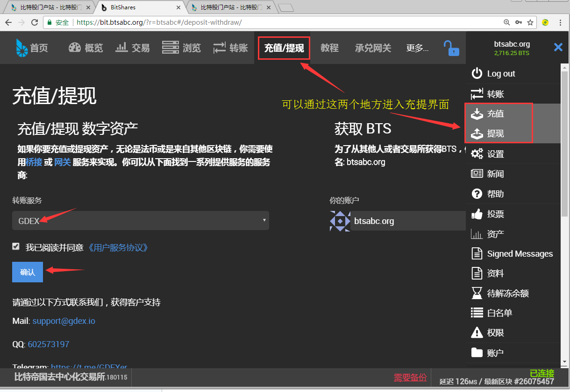This screenshot has height=392, width=570.
Task: Click btsabc.org account balance header
Action: click(512, 48)
